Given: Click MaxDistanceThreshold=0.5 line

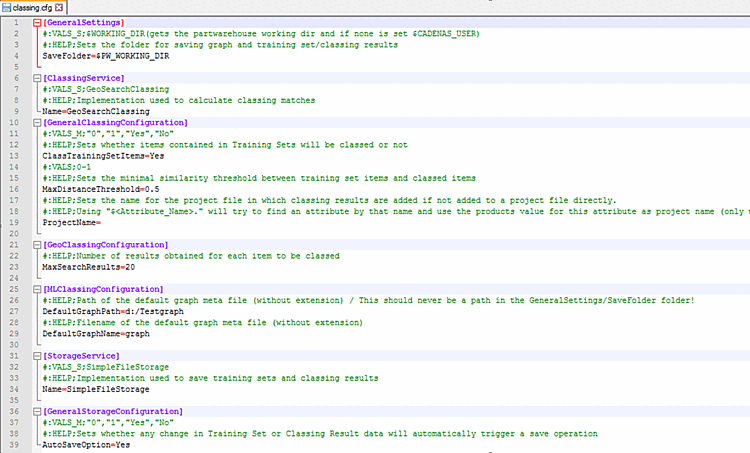Looking at the screenshot, I should pyautogui.click(x=100, y=189).
